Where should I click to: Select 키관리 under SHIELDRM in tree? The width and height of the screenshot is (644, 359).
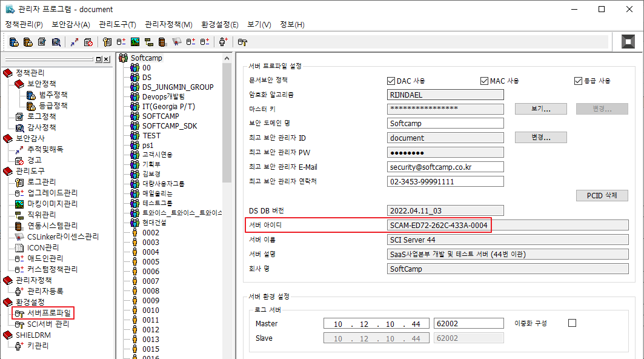36,346
